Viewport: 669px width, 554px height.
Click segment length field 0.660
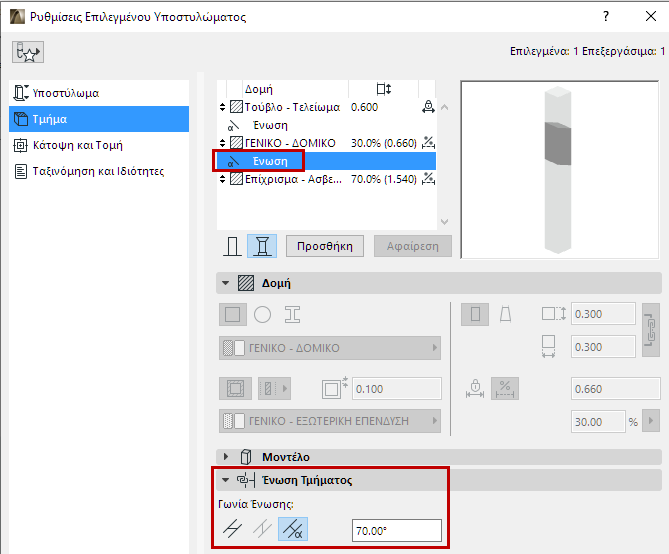(616, 389)
